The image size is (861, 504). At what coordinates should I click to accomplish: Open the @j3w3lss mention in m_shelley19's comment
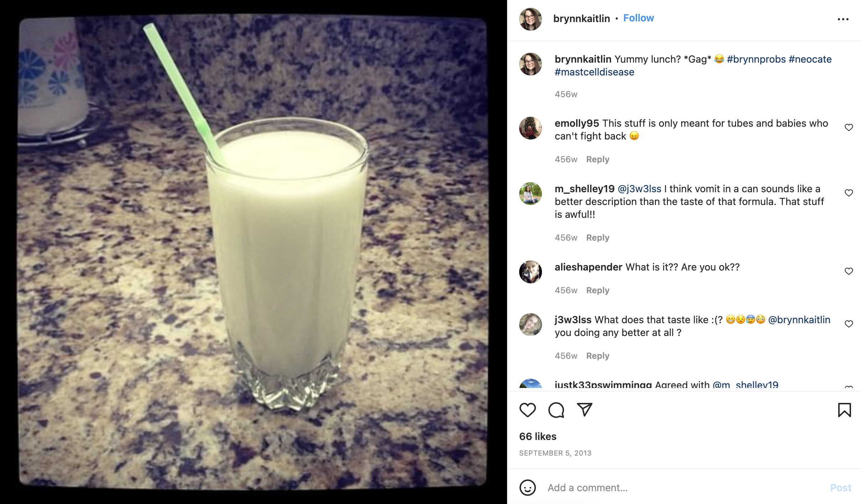click(x=639, y=189)
